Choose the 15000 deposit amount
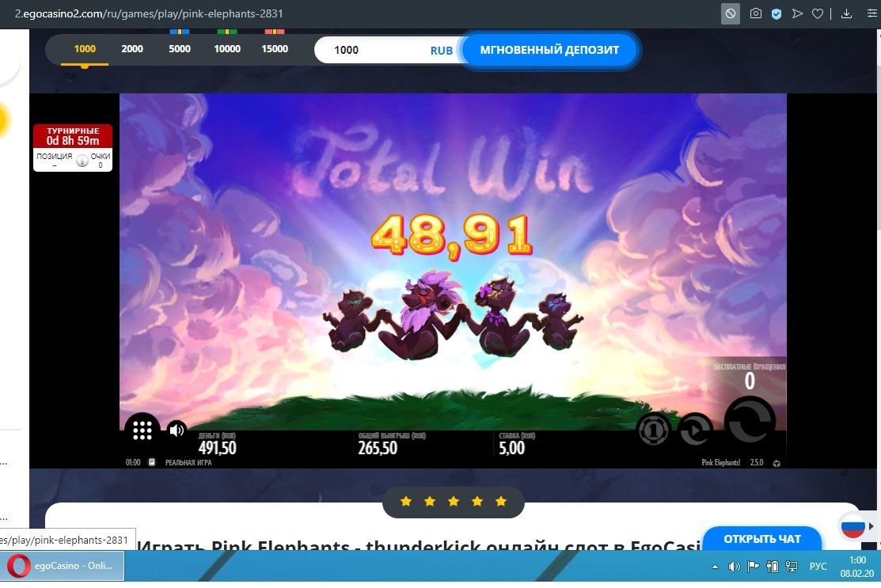Viewport: 881px width, 588px height. [275, 49]
